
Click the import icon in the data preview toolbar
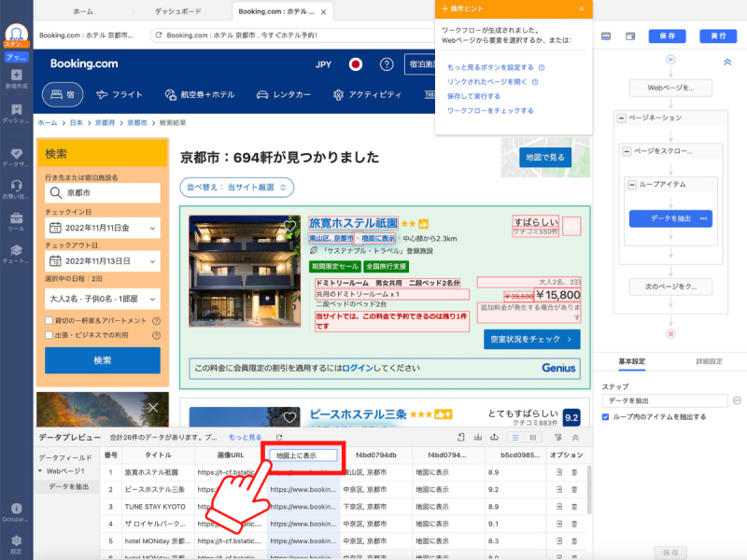[478, 437]
